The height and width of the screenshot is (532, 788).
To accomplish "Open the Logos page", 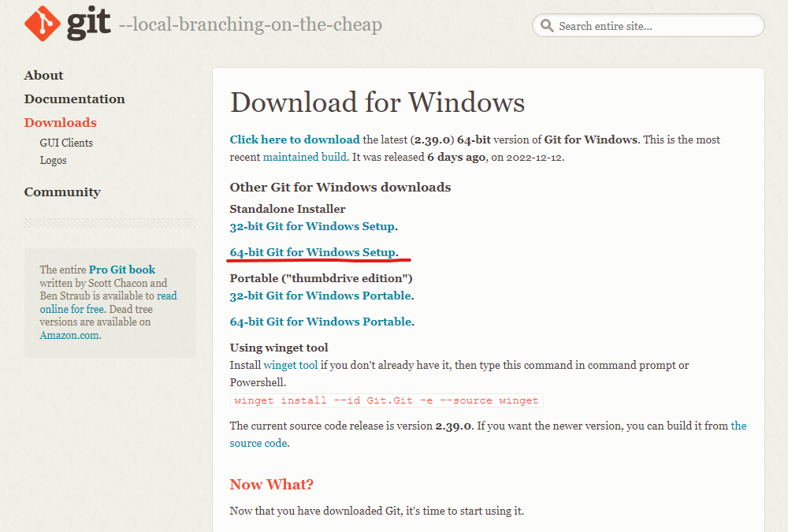I will [x=54, y=161].
